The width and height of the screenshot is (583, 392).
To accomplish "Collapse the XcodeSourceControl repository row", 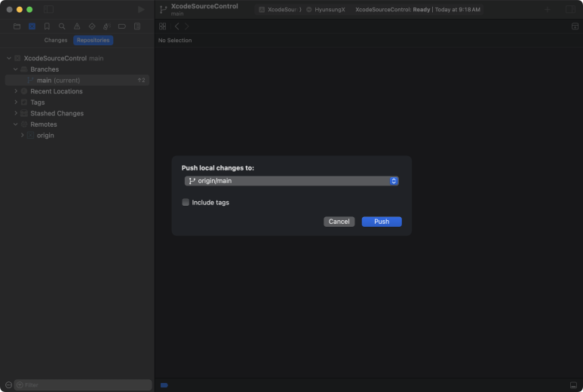I will point(9,58).
